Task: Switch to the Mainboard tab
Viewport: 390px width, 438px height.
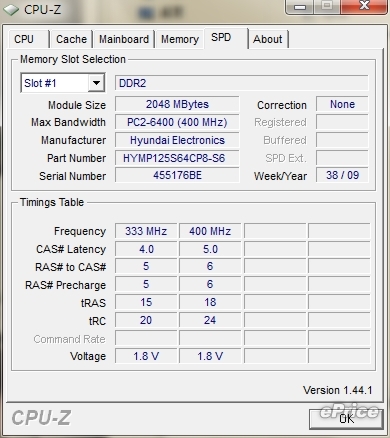Action: point(124,39)
